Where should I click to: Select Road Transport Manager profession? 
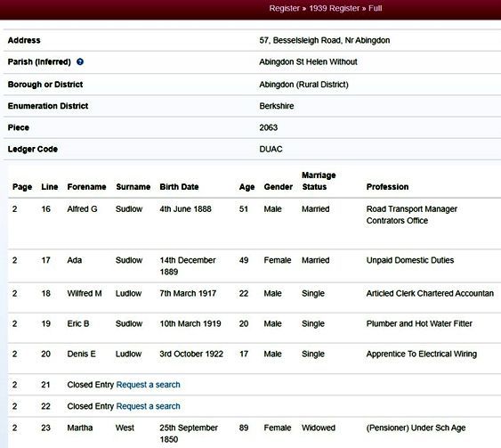click(x=412, y=215)
